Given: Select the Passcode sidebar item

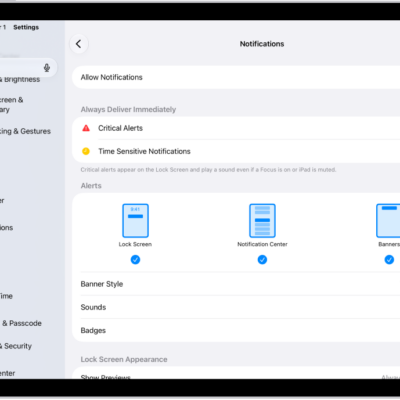Looking at the screenshot, I should (21, 323).
